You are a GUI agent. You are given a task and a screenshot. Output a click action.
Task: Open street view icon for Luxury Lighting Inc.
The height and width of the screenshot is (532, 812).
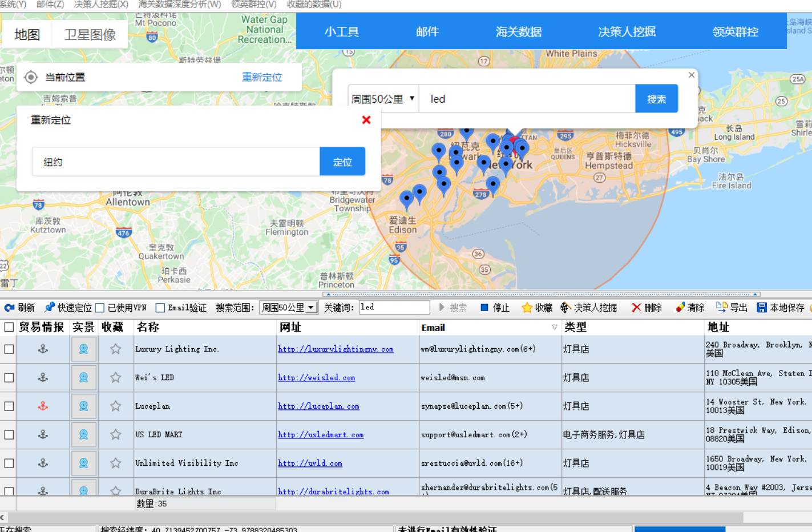pos(83,349)
